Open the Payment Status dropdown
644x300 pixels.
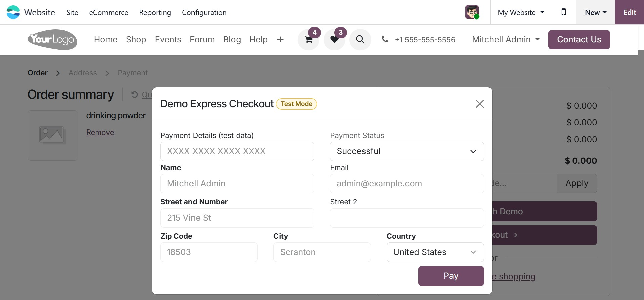coord(406,151)
